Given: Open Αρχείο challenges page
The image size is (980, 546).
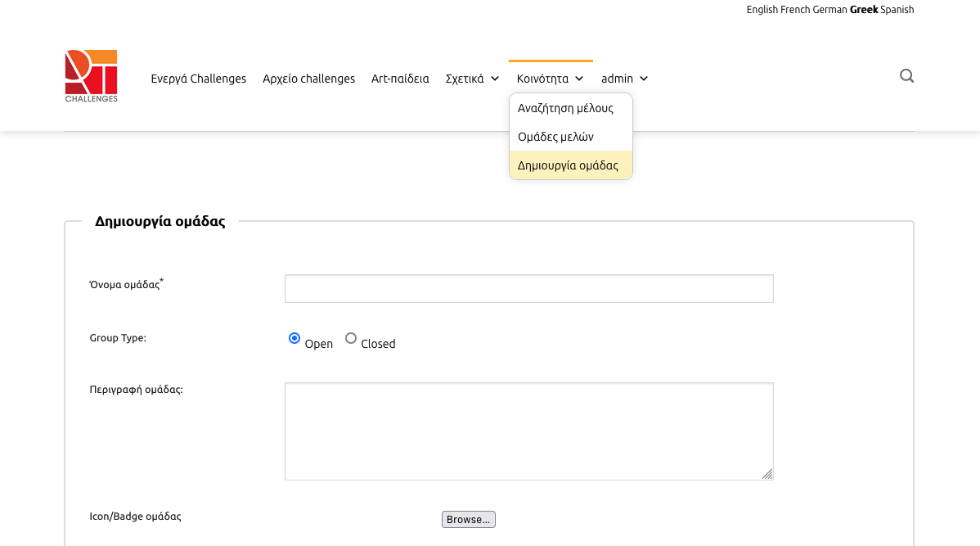Looking at the screenshot, I should click(x=308, y=79).
